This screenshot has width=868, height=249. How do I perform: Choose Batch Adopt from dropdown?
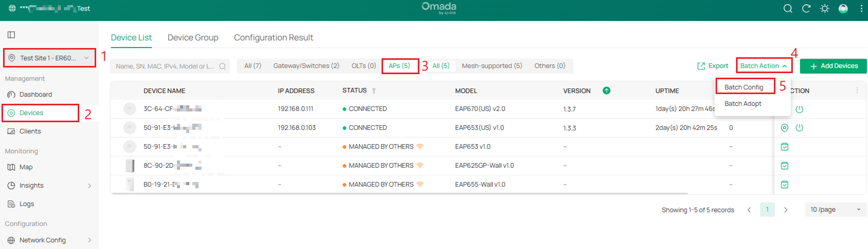(x=743, y=104)
